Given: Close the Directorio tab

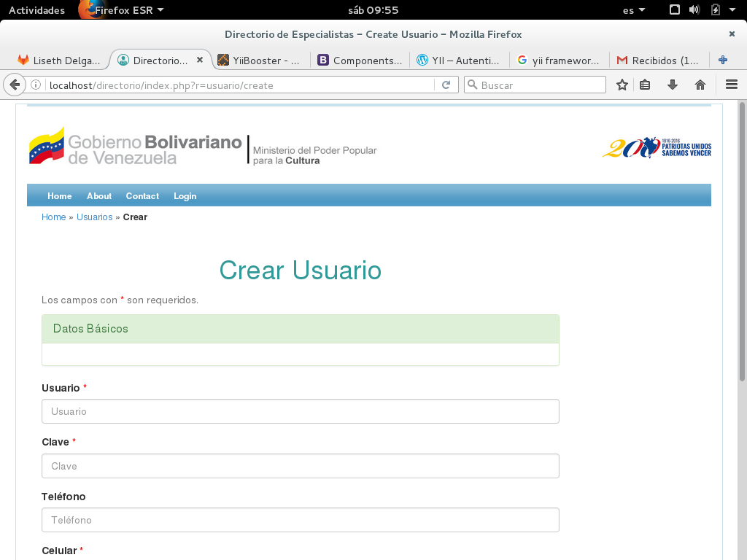Looking at the screenshot, I should tap(200, 61).
